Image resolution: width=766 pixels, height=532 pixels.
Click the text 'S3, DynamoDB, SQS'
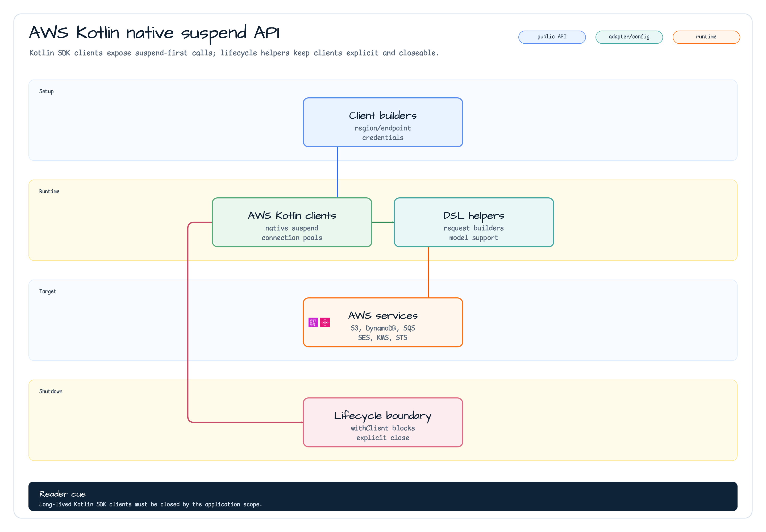coord(383,328)
